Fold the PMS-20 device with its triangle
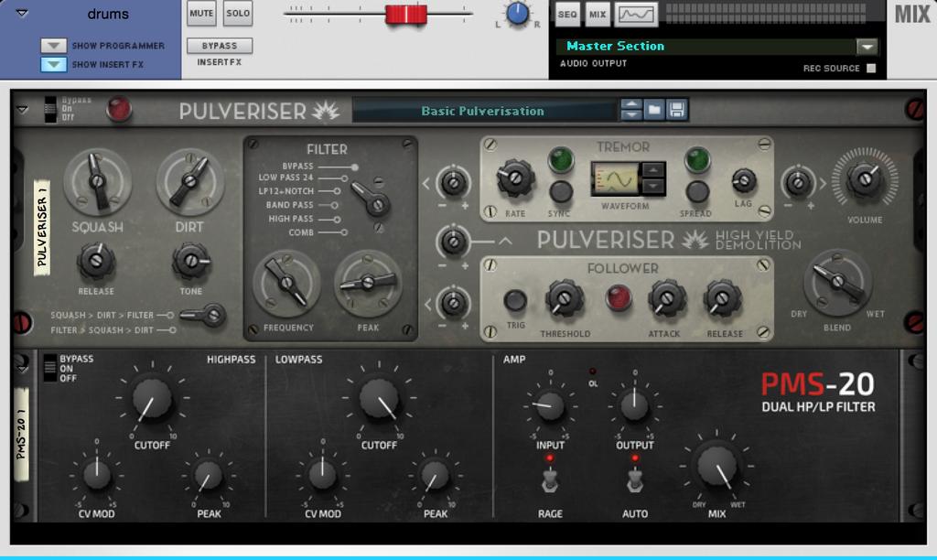Screen dimensions: 937x560 coord(22,370)
